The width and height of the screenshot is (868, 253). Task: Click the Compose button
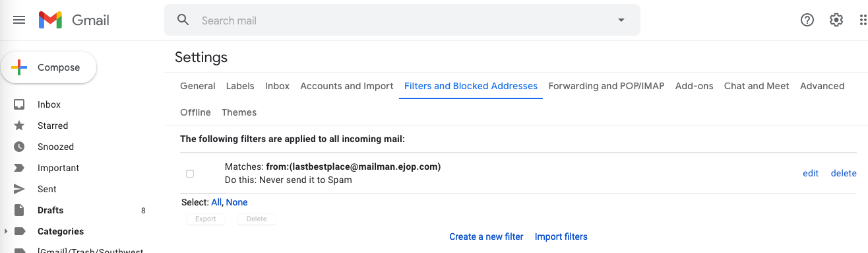(x=49, y=67)
